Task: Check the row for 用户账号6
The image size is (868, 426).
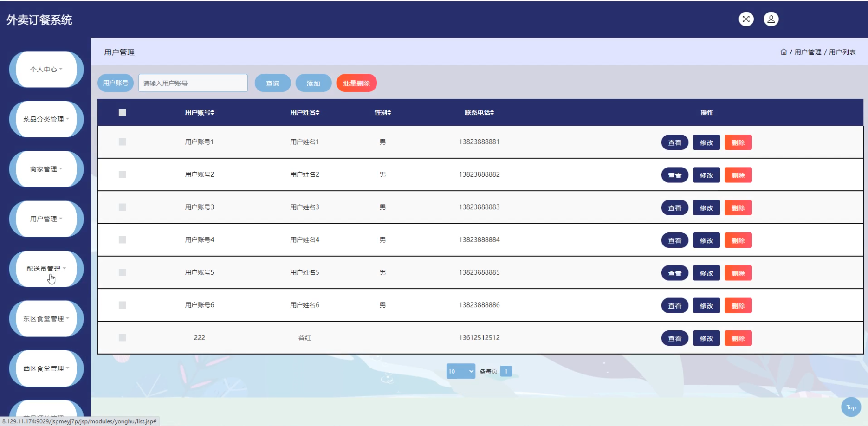Action: tap(123, 305)
